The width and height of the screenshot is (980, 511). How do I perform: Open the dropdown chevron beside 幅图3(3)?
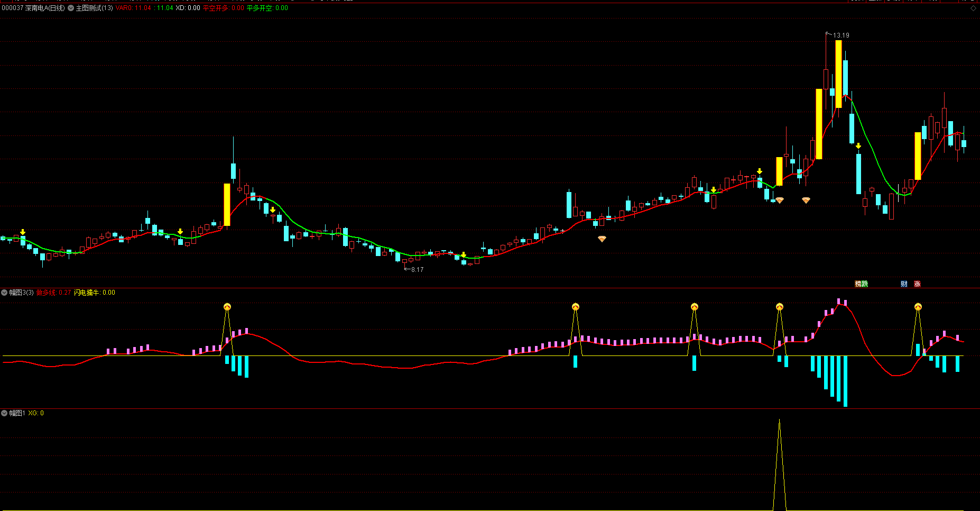4,293
